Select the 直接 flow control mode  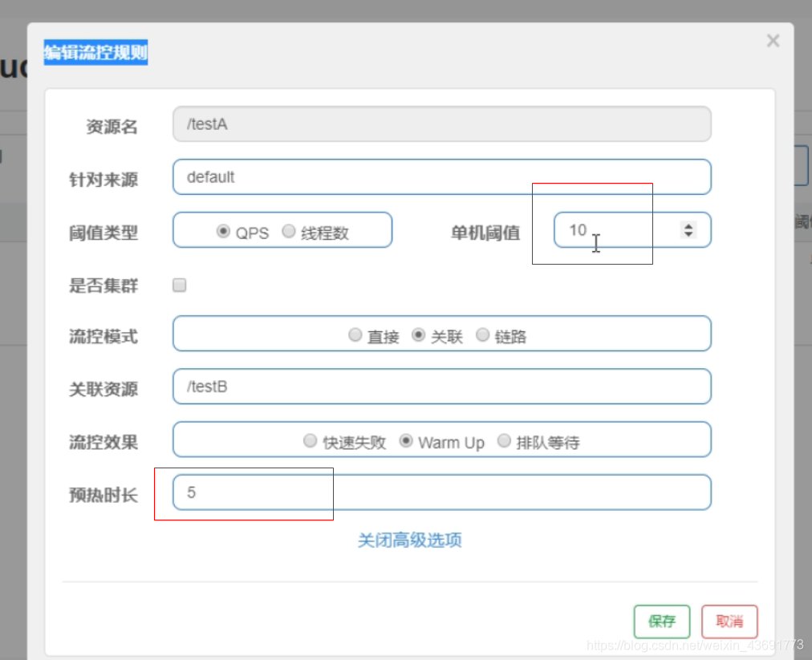355,335
